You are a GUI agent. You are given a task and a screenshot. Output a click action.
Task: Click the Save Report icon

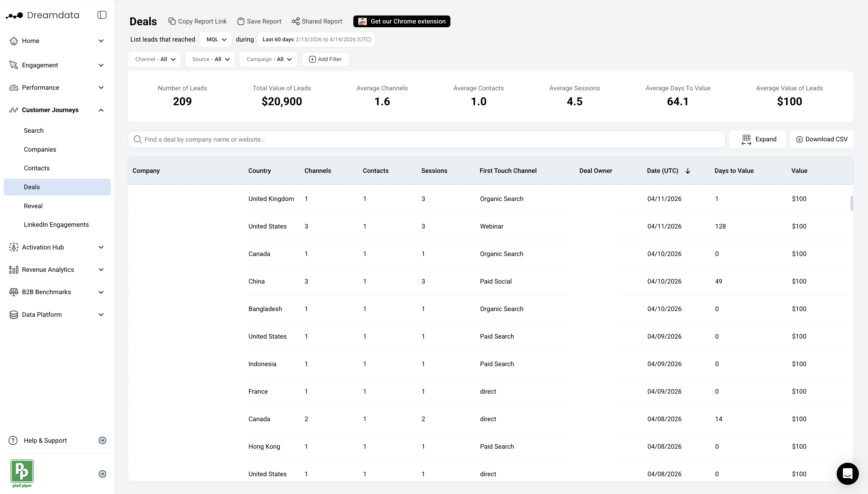pos(241,22)
